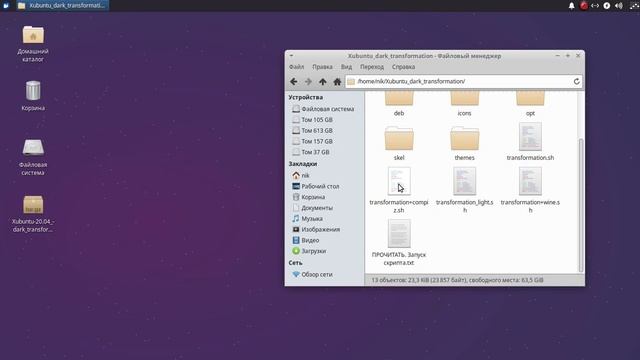Open the red tray icon in panel
Screen dimensions: 640x360
[x=584, y=6]
